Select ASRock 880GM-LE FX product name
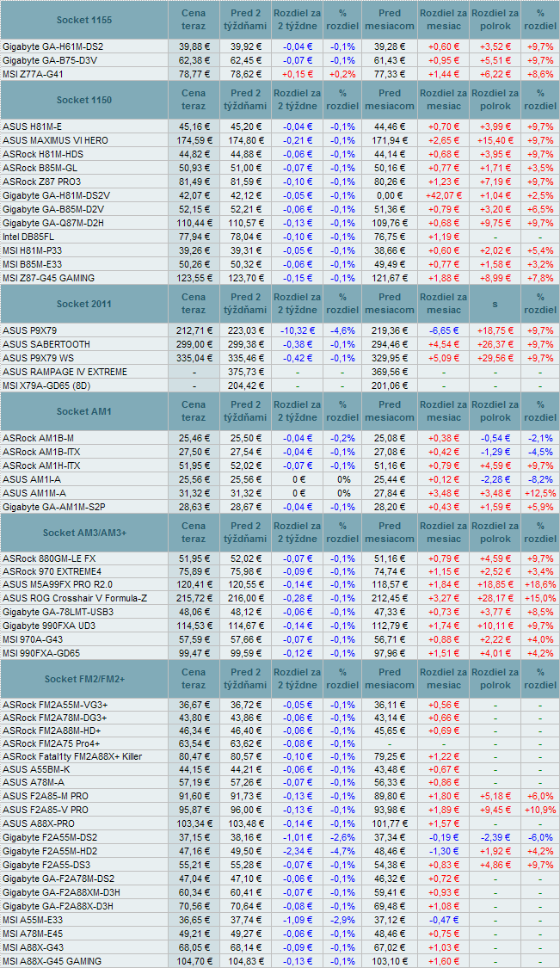The height and width of the screenshot is (968, 560). click(49, 559)
